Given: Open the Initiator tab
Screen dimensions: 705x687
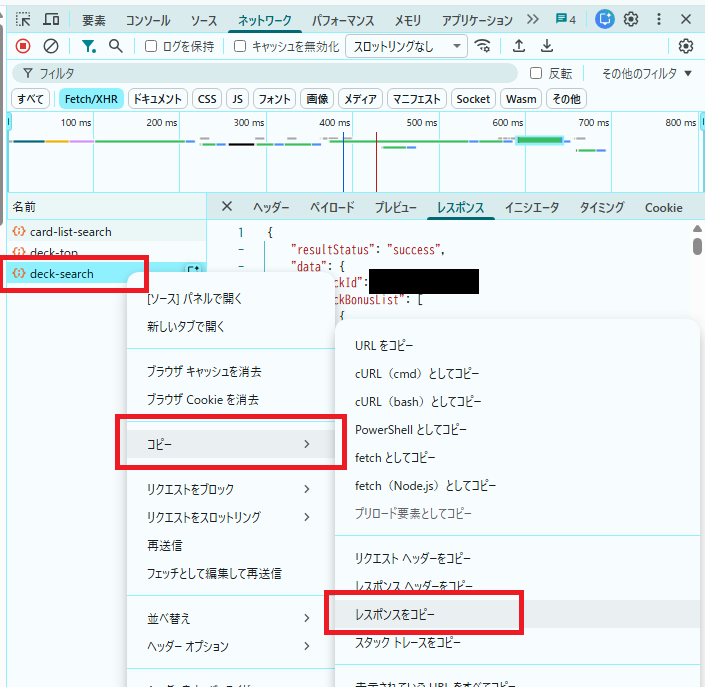Looking at the screenshot, I should pyautogui.click(x=532, y=207).
